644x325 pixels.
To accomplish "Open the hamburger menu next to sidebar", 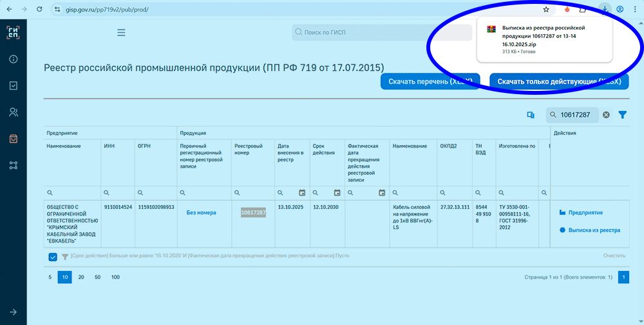I will click(121, 33).
